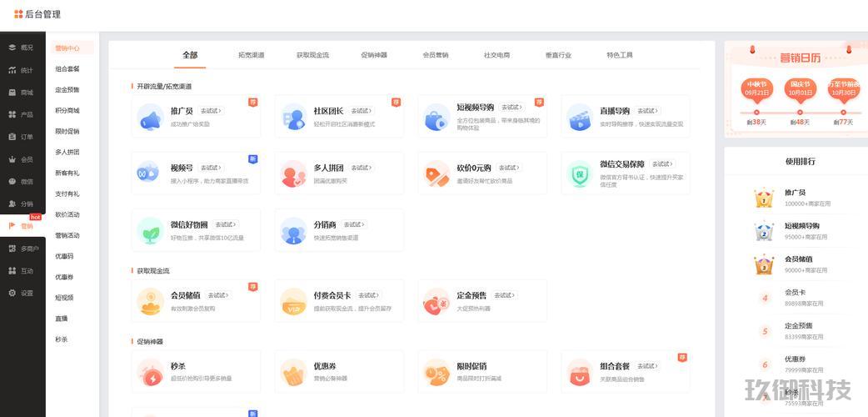
Task: Click the 短视频导购 shopping bag card icon
Action: 436,117
